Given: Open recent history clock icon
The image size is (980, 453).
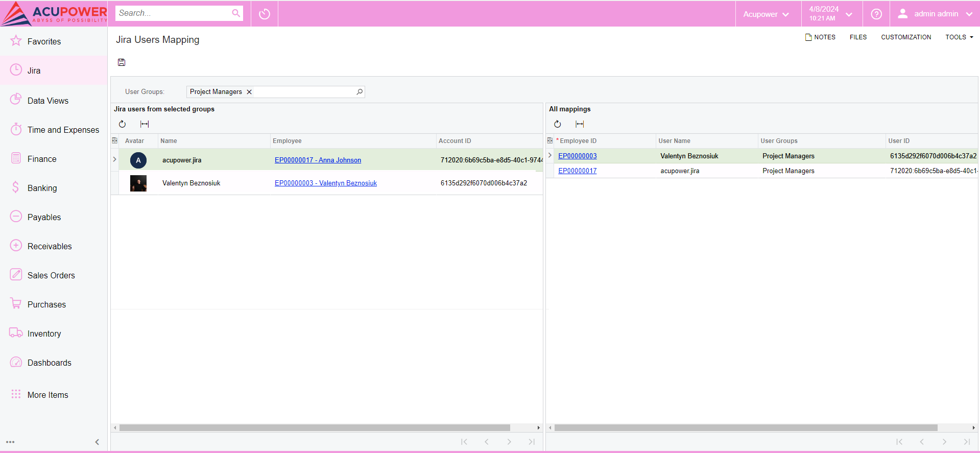Looking at the screenshot, I should (265, 14).
